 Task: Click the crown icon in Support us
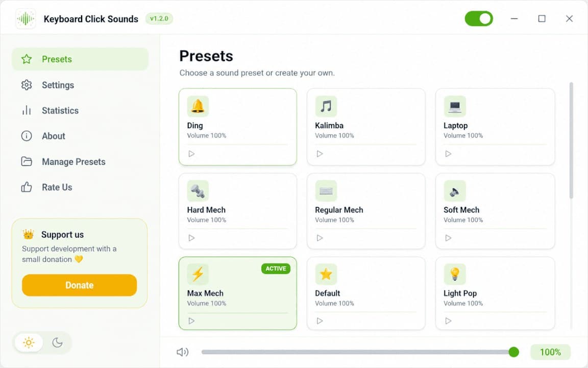[x=28, y=234]
